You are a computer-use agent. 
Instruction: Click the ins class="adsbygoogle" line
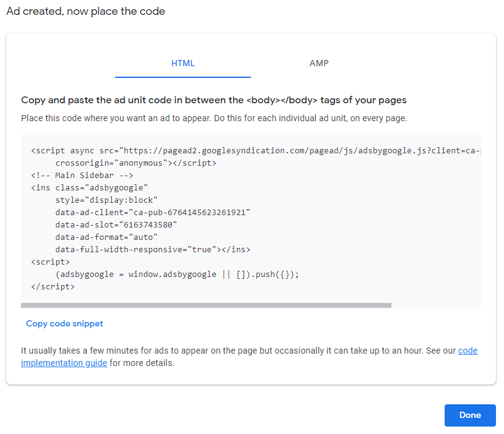pos(89,187)
